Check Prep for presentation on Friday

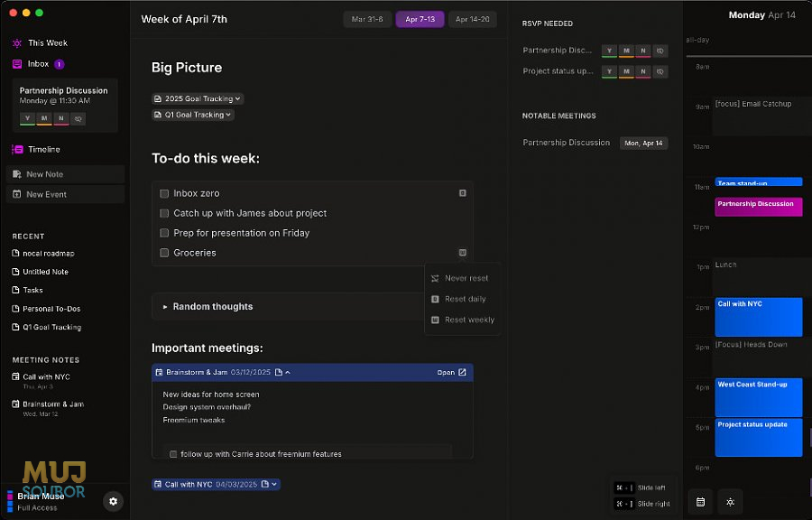click(x=164, y=233)
